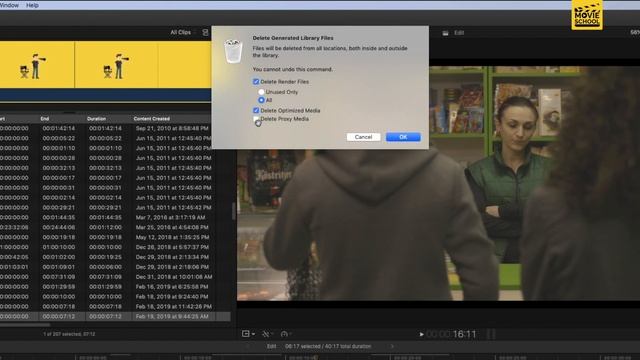
Task: Open the All Clips filter dropdown
Action: pos(180,32)
